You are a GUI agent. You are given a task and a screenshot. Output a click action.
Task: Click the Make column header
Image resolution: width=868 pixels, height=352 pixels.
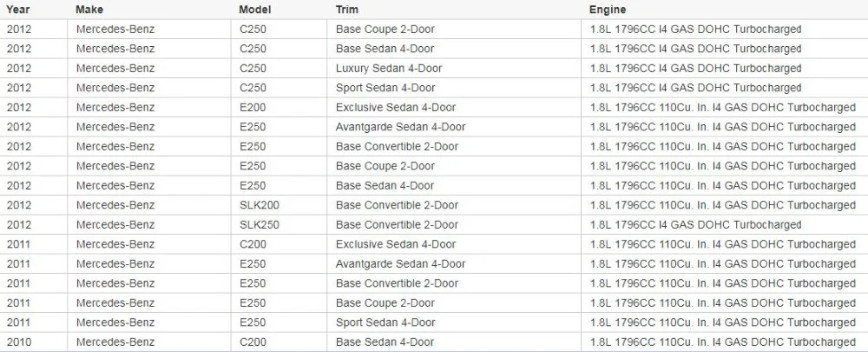(x=89, y=10)
